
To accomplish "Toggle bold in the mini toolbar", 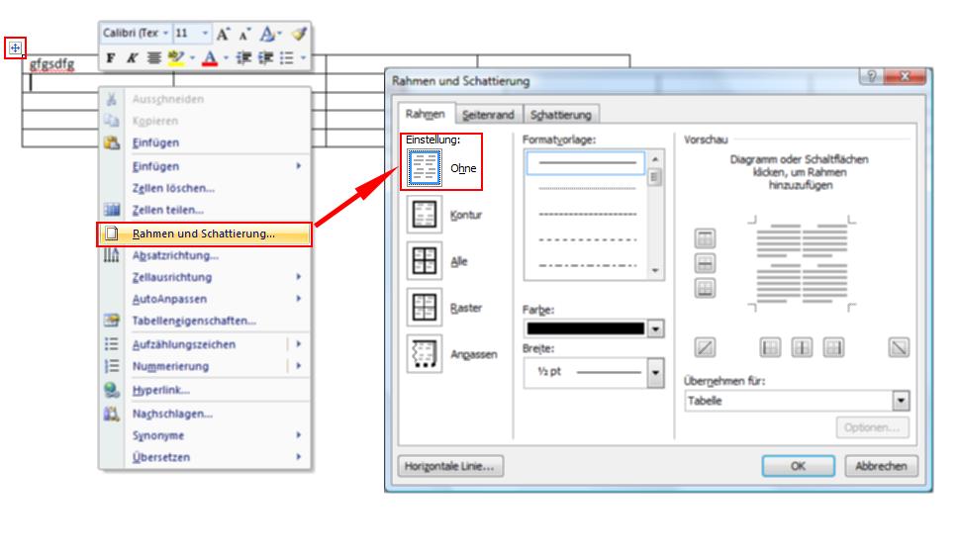I will [111, 58].
